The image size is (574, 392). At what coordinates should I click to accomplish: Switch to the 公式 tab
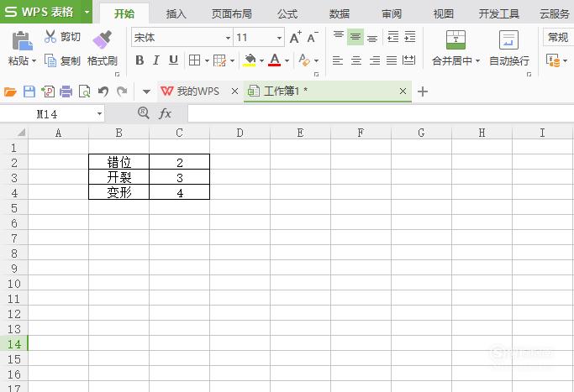pos(287,14)
